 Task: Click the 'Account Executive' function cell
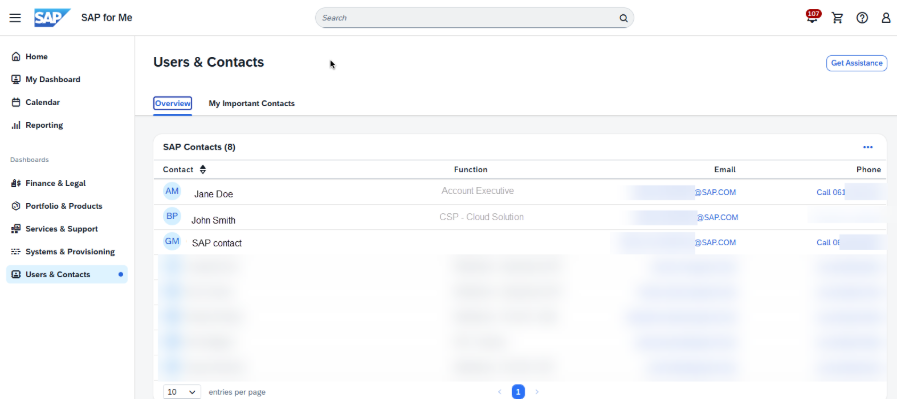coord(478,191)
